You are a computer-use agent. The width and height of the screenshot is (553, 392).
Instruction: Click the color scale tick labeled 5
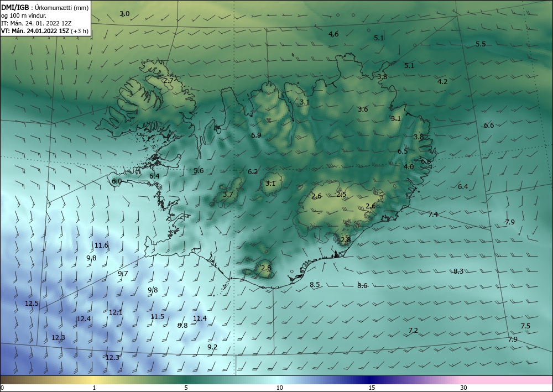(x=186, y=388)
